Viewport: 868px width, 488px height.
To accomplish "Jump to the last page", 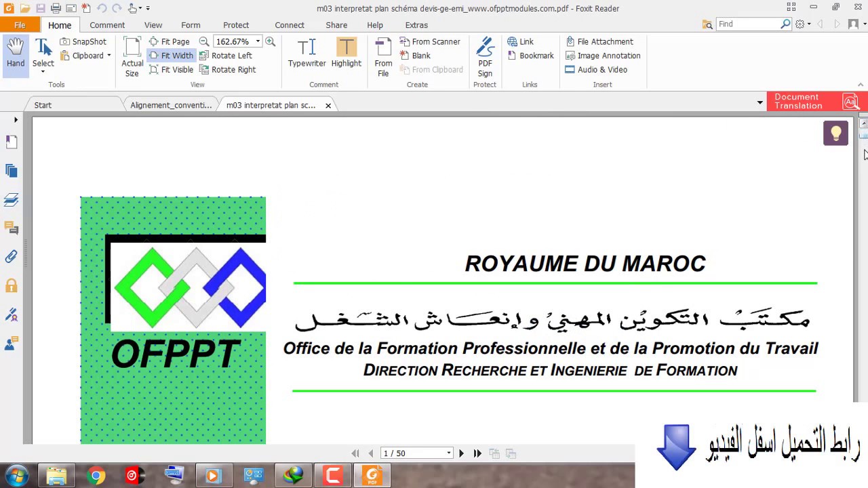I will pyautogui.click(x=477, y=453).
